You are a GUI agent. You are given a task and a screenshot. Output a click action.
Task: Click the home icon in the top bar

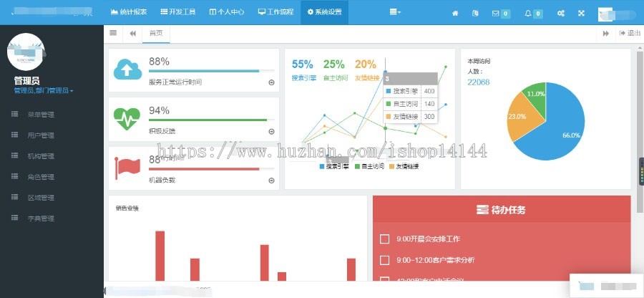[x=455, y=13]
